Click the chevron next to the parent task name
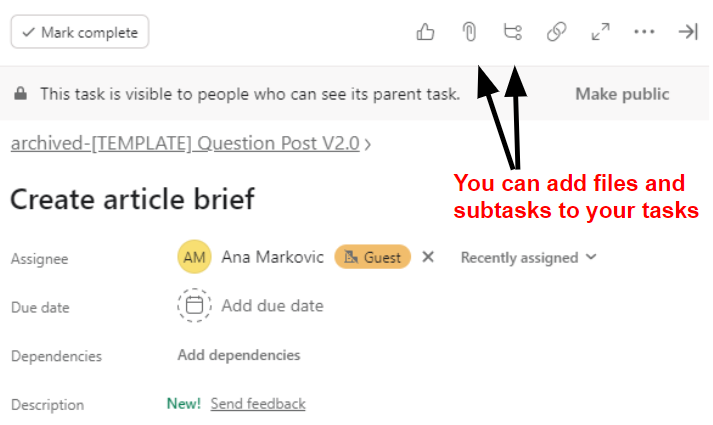The width and height of the screenshot is (713, 425). coord(367,145)
